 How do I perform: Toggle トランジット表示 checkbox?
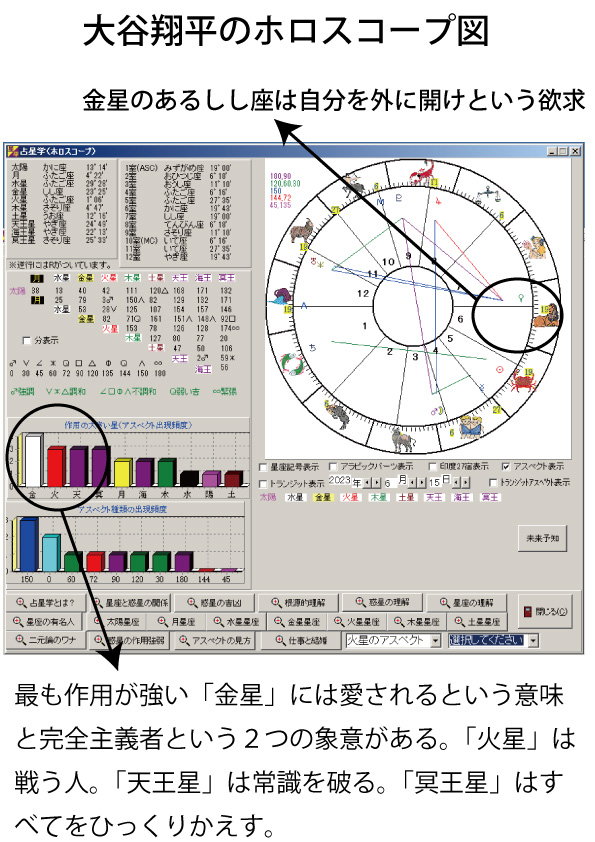(x=263, y=483)
